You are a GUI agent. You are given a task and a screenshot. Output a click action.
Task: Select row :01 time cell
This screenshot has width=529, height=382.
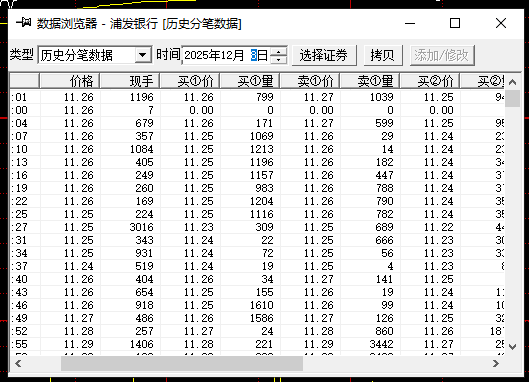coord(20,97)
